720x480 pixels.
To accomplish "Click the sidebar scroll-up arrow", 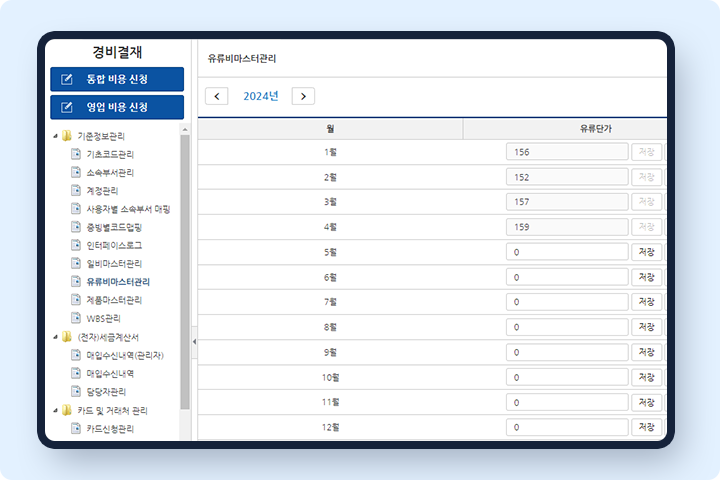I will [185, 130].
